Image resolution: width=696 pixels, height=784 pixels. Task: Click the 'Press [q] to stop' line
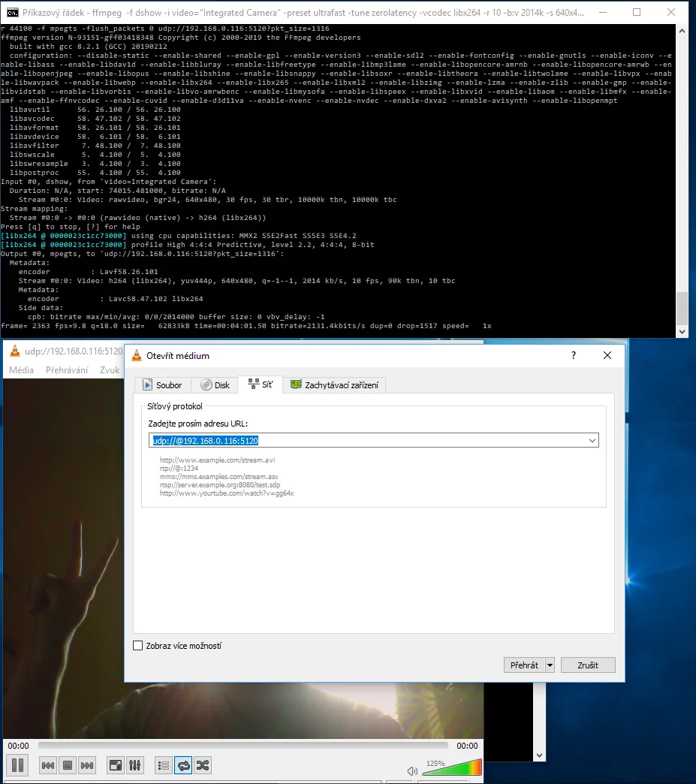pos(71,227)
